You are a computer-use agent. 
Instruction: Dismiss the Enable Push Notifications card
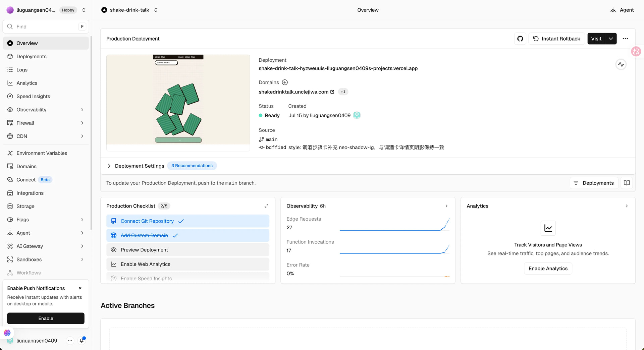coord(80,288)
